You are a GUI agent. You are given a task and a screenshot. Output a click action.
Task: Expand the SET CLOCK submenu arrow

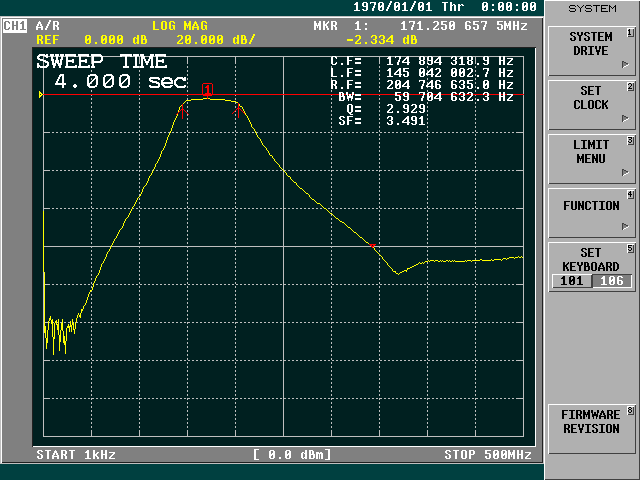626,116
